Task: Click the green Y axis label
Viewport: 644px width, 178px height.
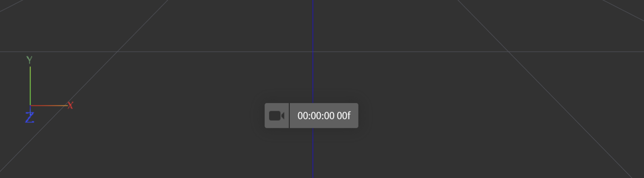Action: coord(29,60)
